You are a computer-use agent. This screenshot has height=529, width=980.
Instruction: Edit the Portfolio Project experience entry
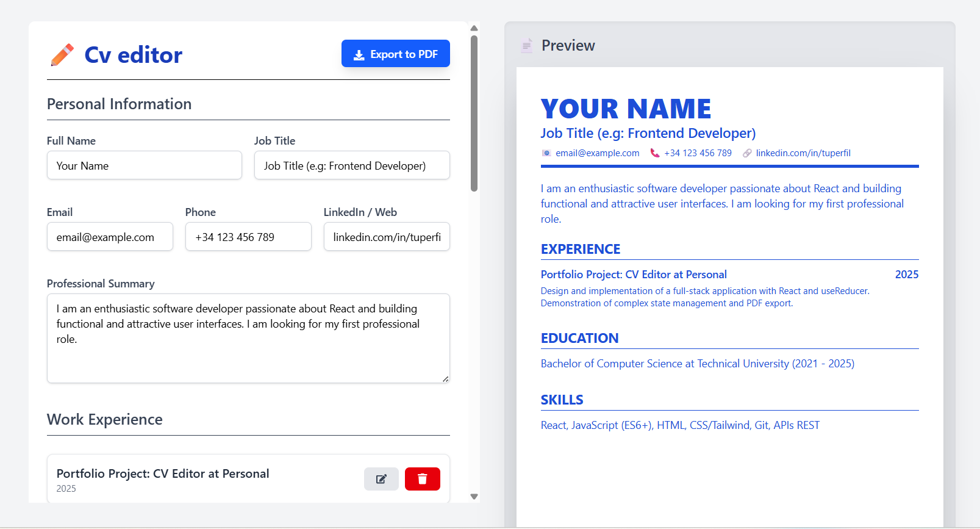tap(381, 479)
